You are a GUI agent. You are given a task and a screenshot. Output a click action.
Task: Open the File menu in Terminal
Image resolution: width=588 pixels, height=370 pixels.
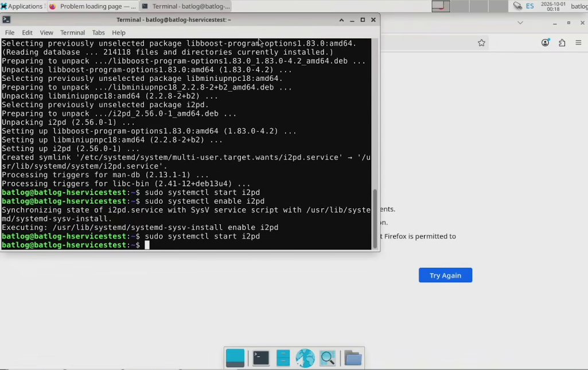pyautogui.click(x=10, y=33)
